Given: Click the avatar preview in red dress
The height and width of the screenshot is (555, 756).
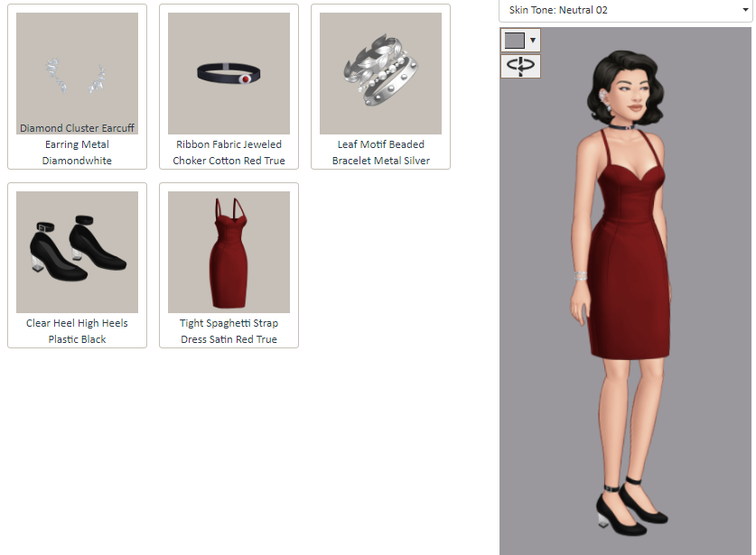Looking at the screenshot, I should 625,291.
